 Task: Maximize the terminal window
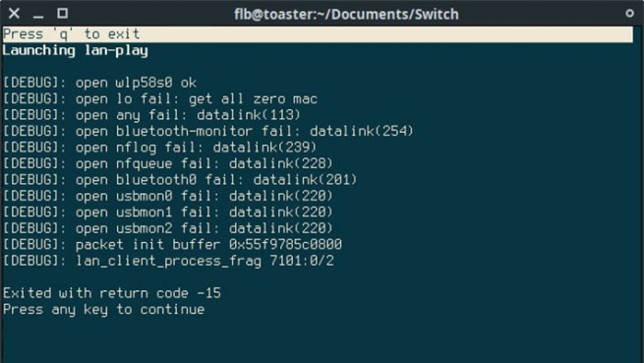[x=62, y=13]
